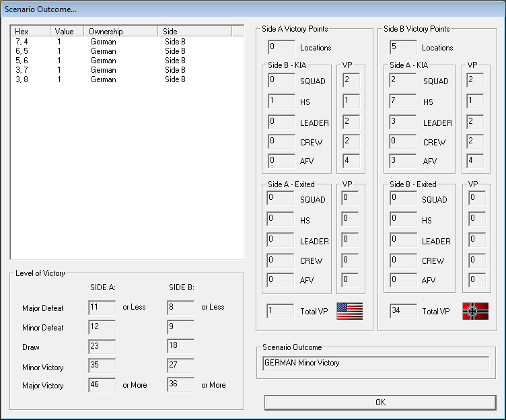506x420 pixels.
Task: Click Side A KIA SQUAD count field
Action: (x=403, y=80)
